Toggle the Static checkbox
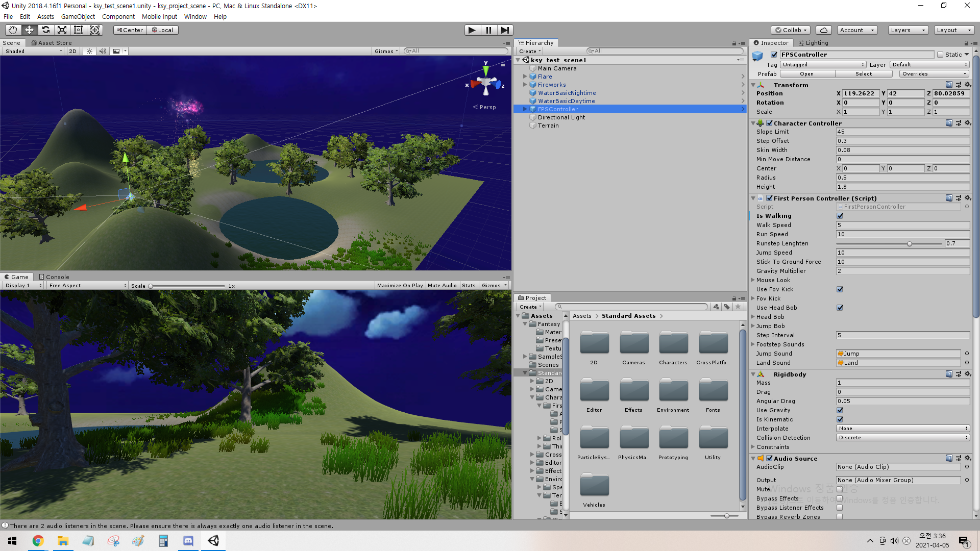This screenshot has height=551, width=980. pos(940,55)
